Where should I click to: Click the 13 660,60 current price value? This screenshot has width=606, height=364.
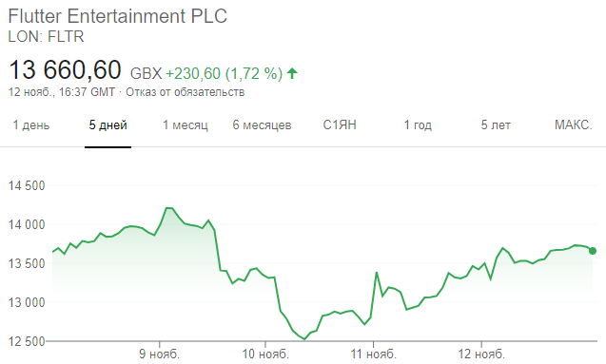coord(65,70)
